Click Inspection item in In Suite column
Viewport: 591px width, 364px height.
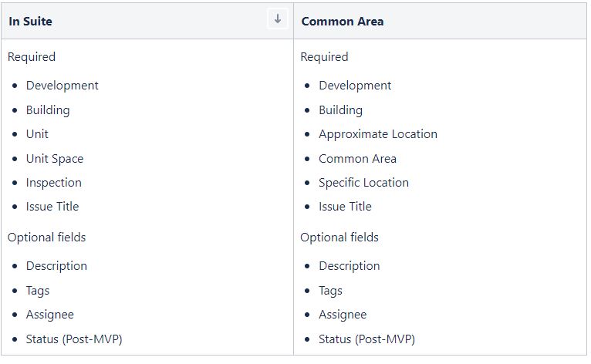pos(53,183)
